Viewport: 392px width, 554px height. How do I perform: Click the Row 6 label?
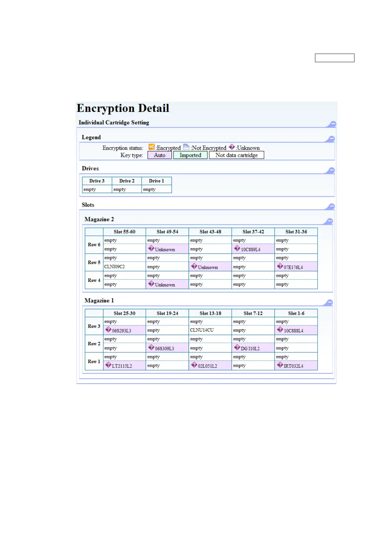(x=94, y=245)
